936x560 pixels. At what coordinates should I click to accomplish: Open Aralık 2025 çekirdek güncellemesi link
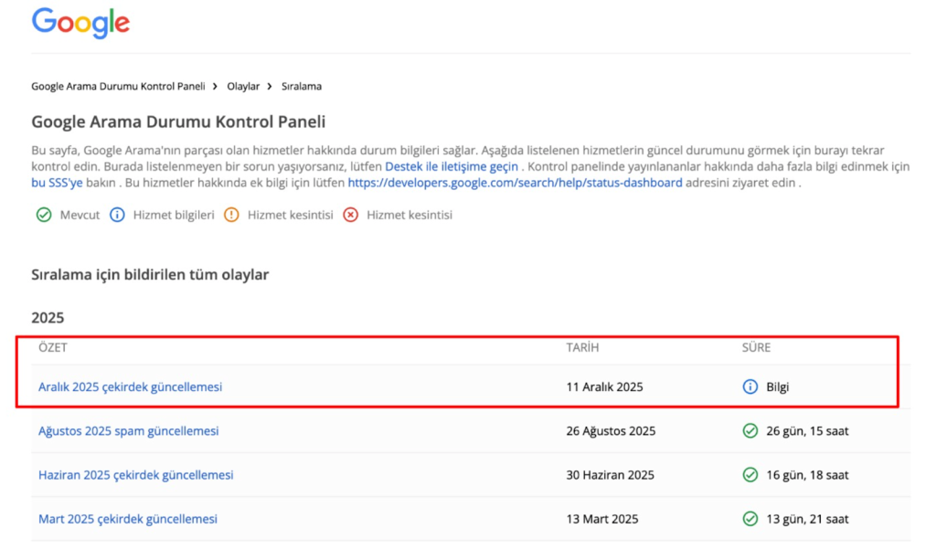[x=130, y=387]
